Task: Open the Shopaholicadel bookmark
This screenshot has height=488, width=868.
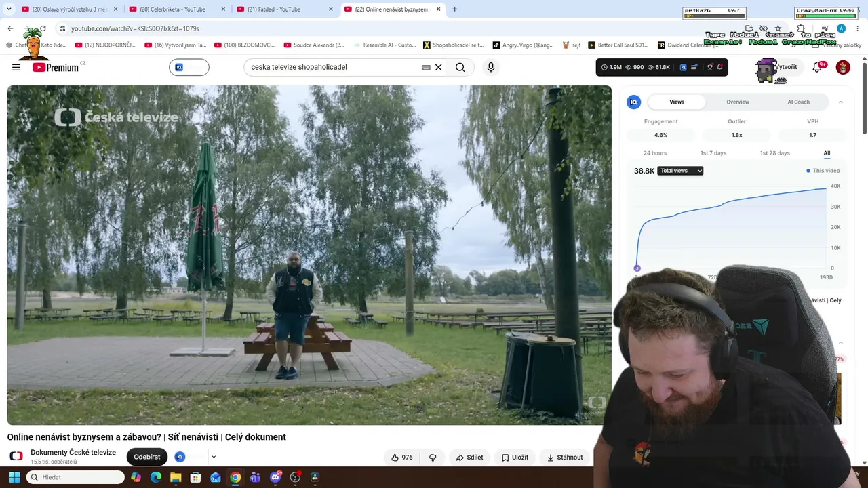Action: 454,45
